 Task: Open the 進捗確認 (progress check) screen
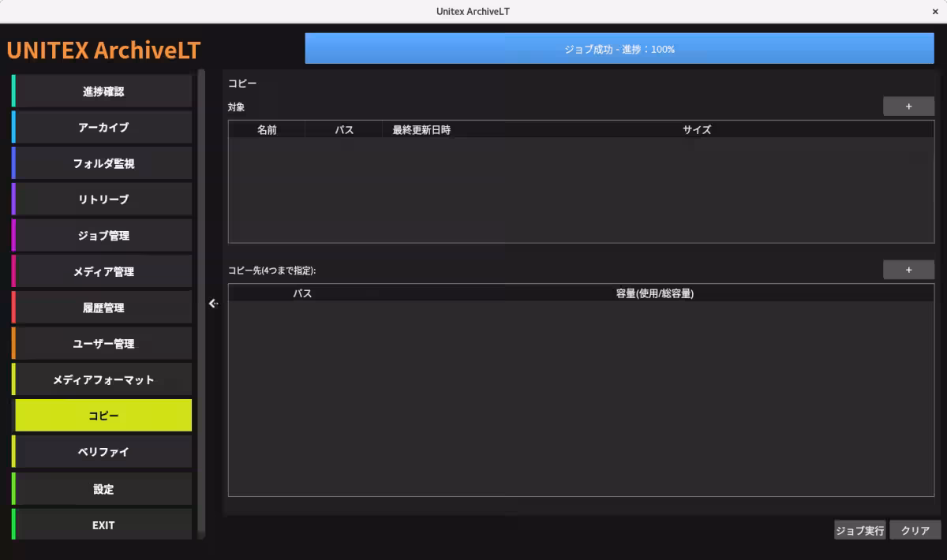pyautogui.click(x=102, y=91)
